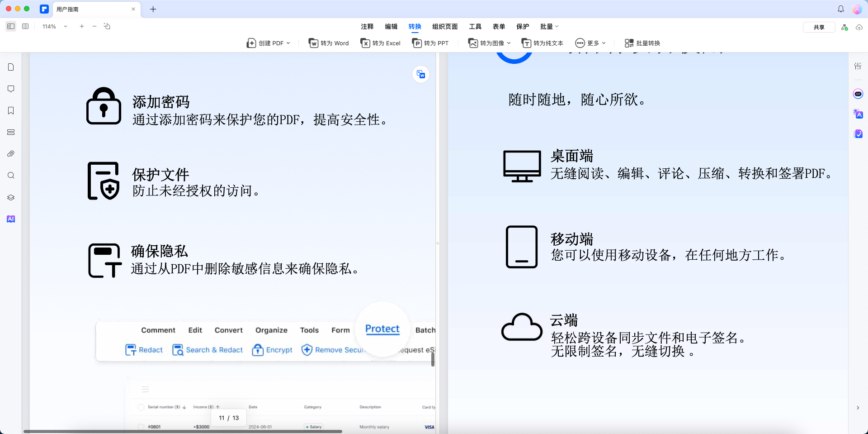Open the search panel from the sidebar
This screenshot has width=868, height=434.
tap(11, 176)
